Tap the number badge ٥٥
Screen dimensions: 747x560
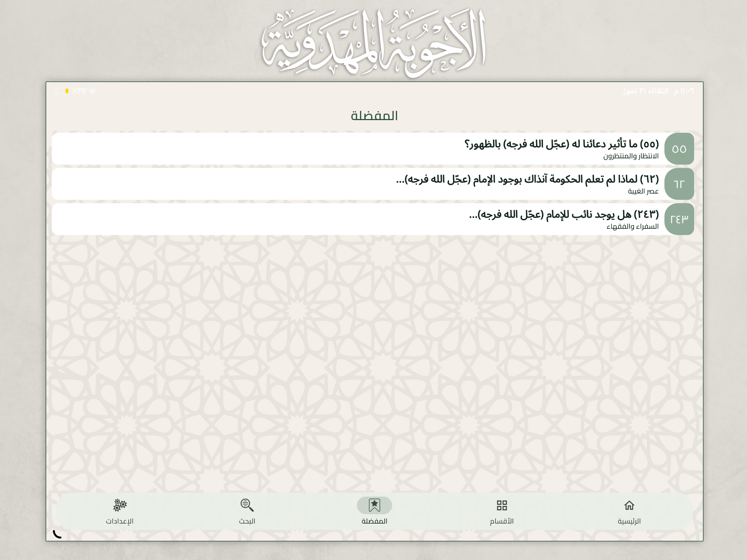click(679, 148)
